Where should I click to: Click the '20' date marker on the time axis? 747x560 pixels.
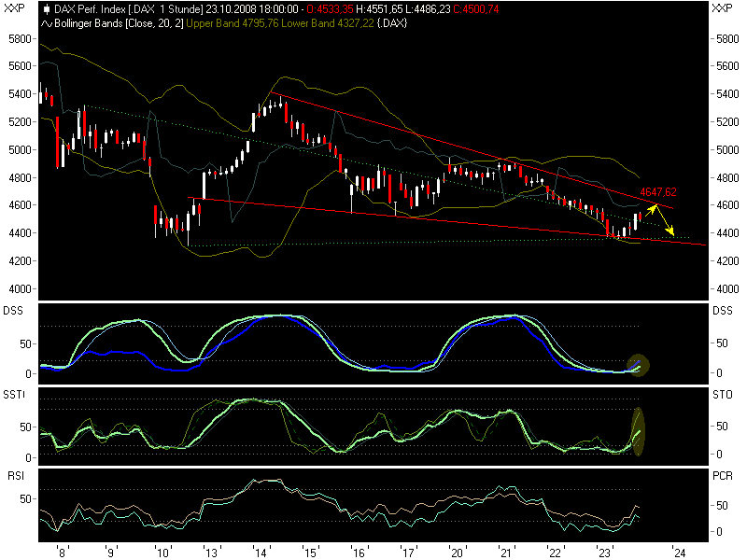(x=457, y=553)
